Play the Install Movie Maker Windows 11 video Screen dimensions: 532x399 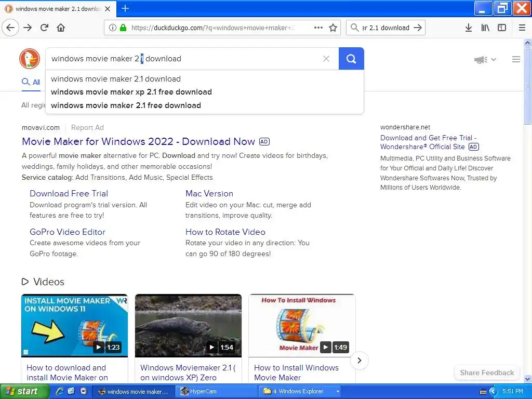coord(75,325)
